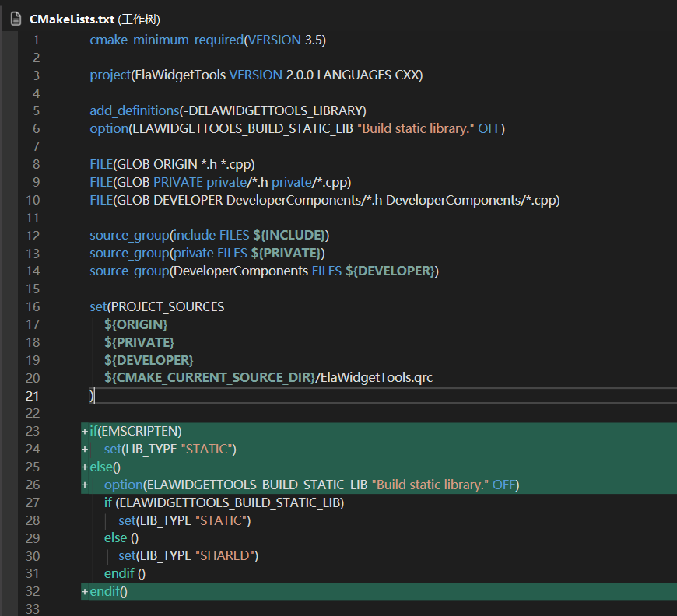677x616 pixels.
Task: Click ElaWidgetTools.qrc path on line 20
Action: pyautogui.click(x=374, y=378)
